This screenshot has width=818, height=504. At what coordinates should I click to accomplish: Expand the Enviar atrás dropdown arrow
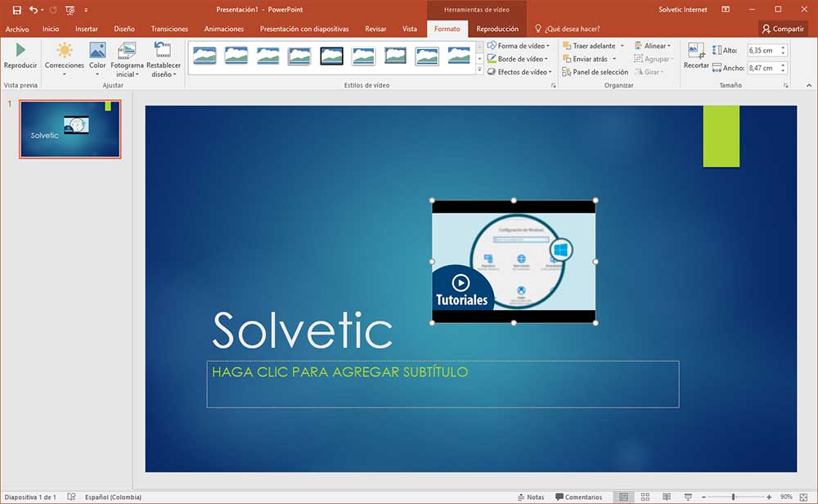coord(614,58)
